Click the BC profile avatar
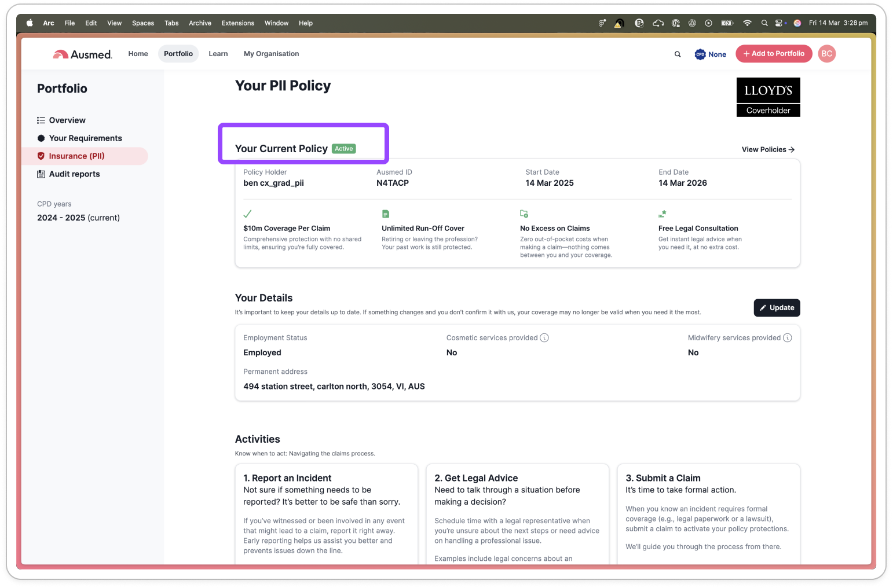Viewport: 893px width, 588px height. (x=826, y=53)
